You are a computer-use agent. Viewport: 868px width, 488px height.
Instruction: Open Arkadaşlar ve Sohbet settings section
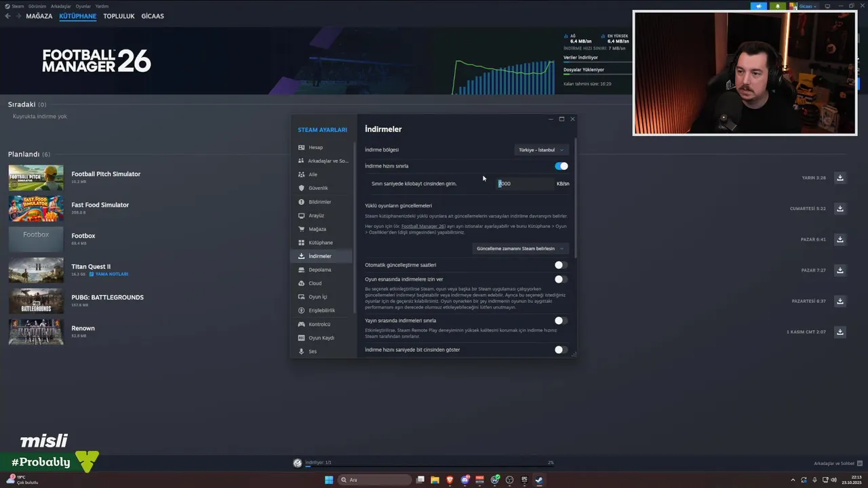[321, 161]
